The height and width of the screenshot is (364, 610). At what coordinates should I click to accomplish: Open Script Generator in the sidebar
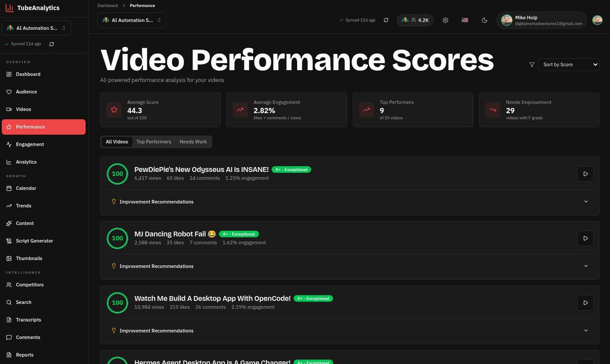point(43,241)
